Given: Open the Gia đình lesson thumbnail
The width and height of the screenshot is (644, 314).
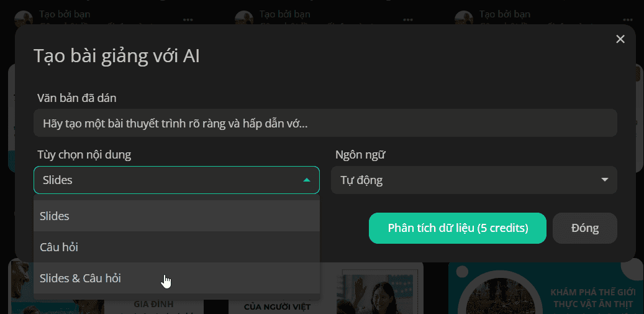Looking at the screenshot, I should tap(106, 289).
